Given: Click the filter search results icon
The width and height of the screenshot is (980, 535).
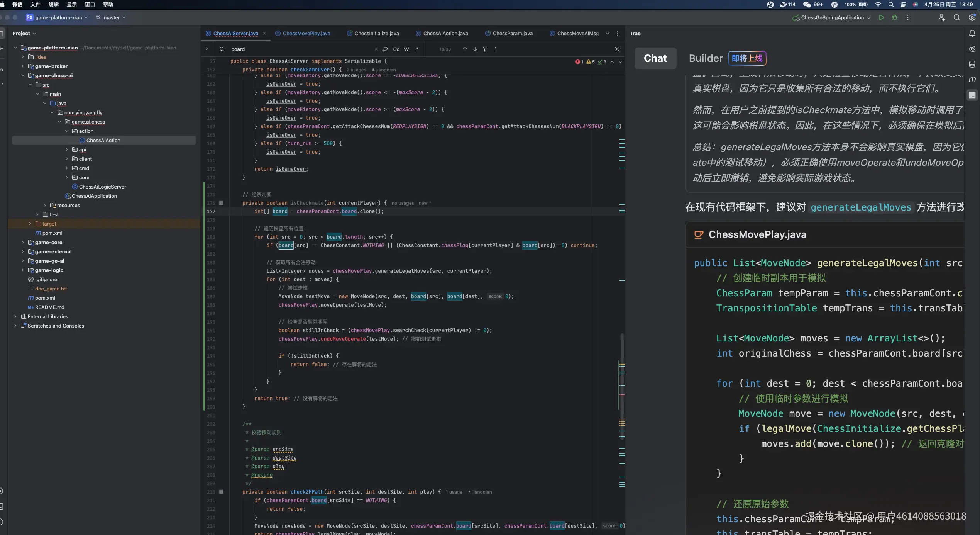Looking at the screenshot, I should click(485, 49).
